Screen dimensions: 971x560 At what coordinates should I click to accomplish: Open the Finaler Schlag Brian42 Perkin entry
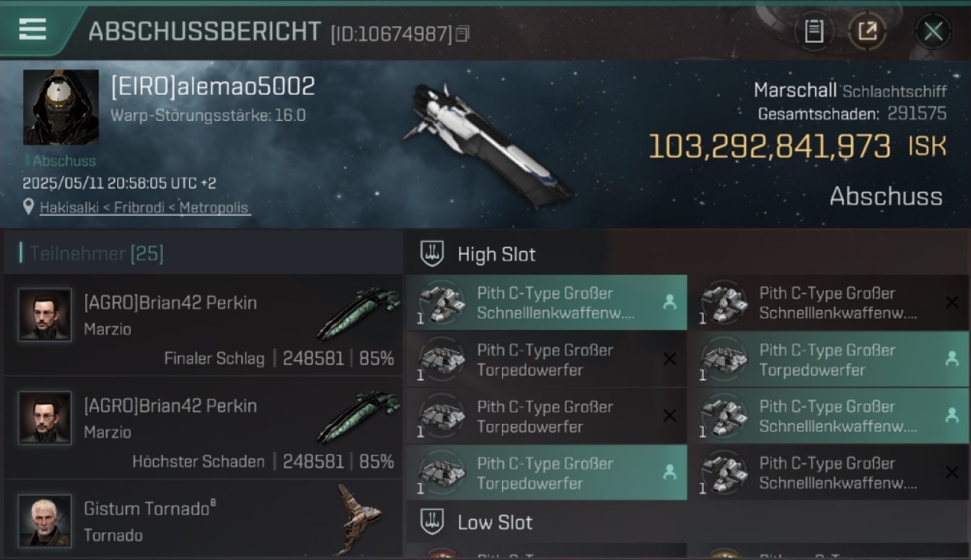click(203, 325)
